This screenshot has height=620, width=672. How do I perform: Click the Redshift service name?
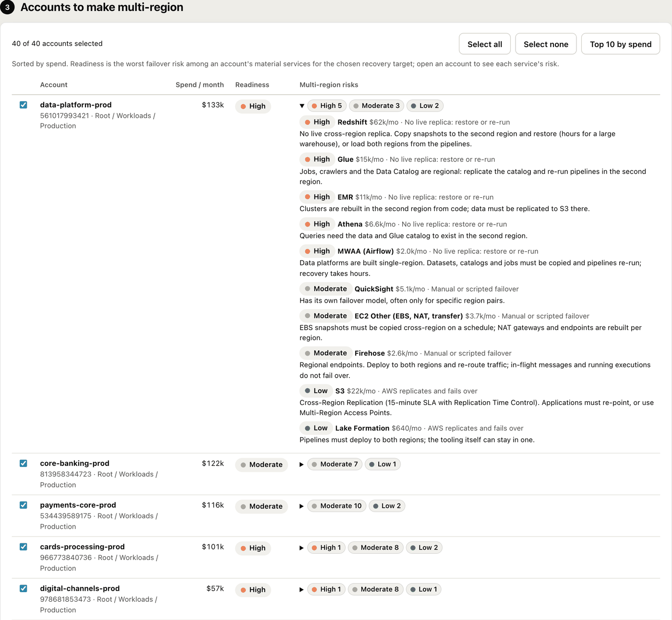pos(352,122)
